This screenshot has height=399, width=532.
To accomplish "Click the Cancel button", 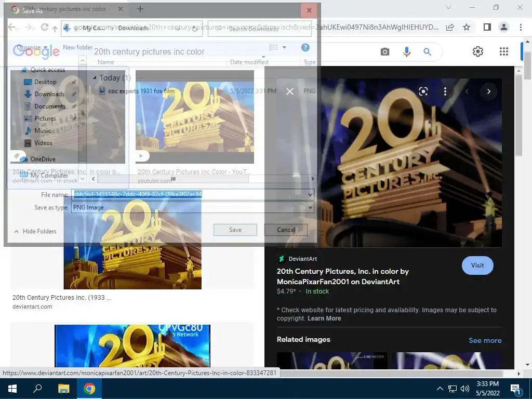I will [286, 230].
